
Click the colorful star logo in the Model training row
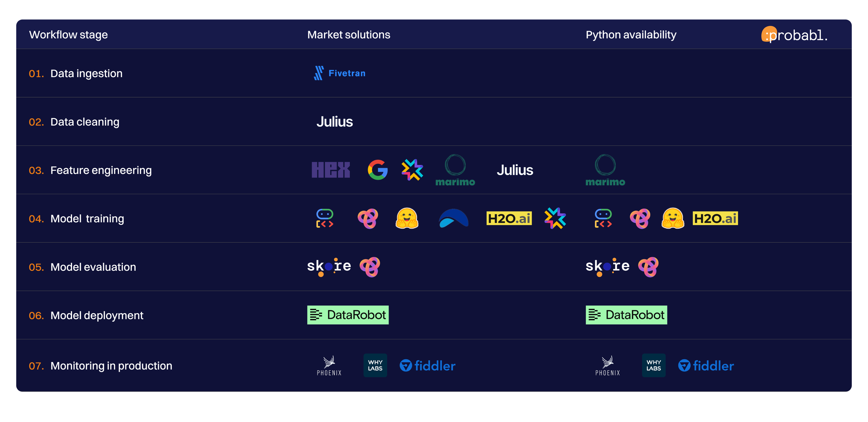555,218
